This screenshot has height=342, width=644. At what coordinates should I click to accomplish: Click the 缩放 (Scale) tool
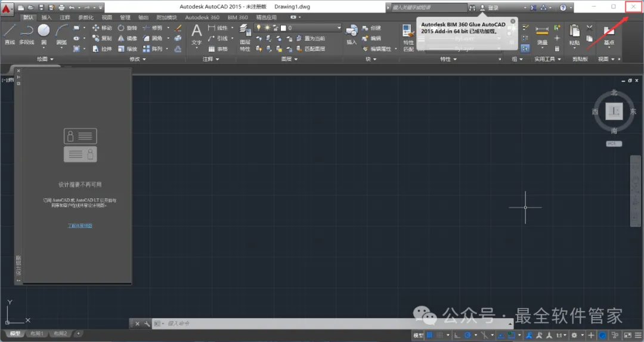tap(128, 49)
